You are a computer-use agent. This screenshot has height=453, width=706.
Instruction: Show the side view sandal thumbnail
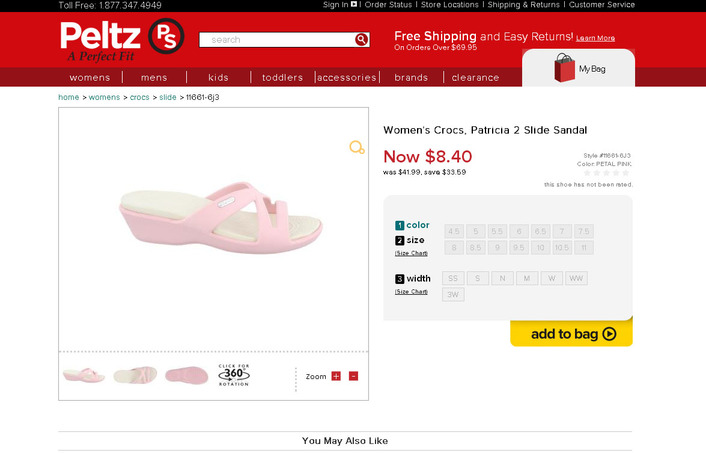[84, 375]
